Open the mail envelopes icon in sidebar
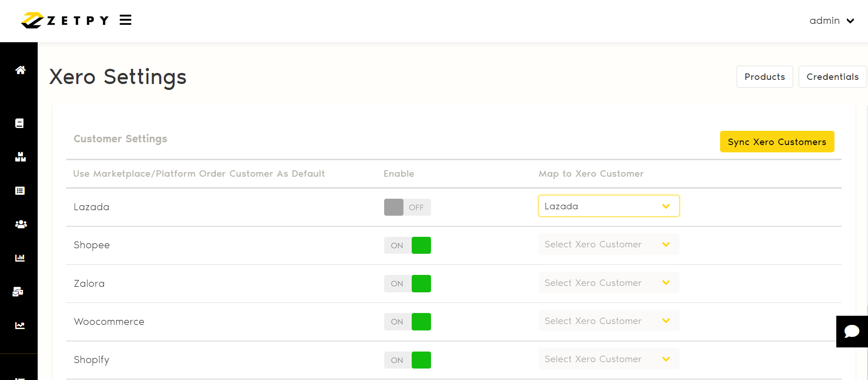This screenshot has height=380, width=868. [18, 291]
